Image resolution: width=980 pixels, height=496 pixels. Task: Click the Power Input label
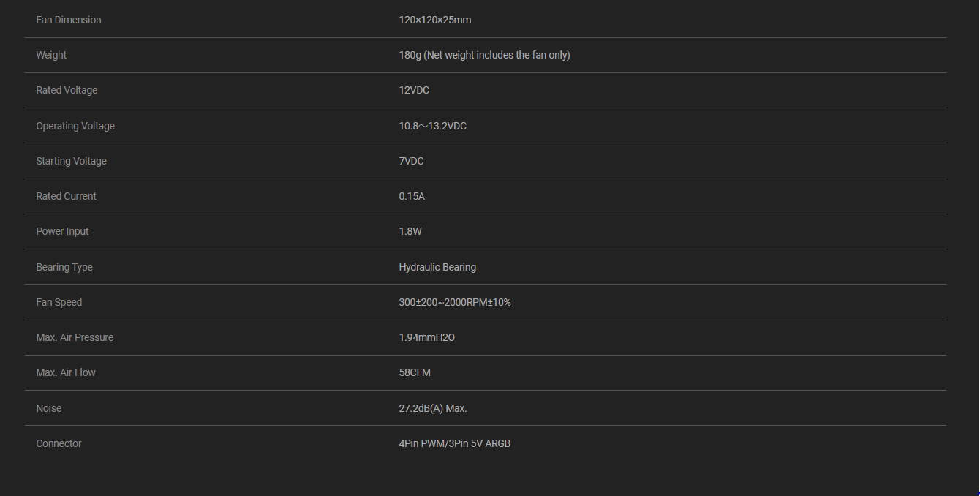62,231
